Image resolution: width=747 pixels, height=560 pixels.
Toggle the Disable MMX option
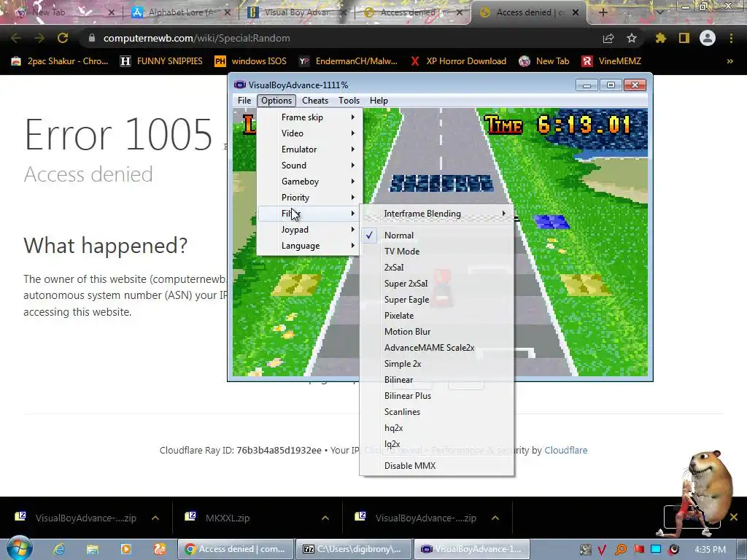[436, 466]
